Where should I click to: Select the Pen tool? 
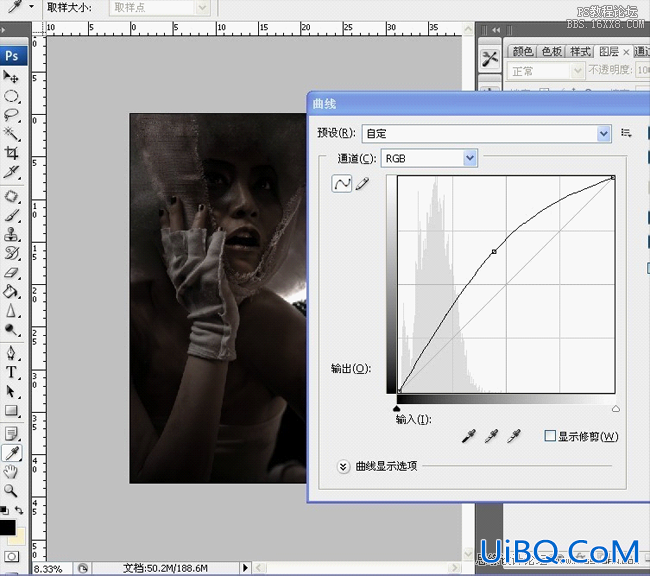(x=11, y=353)
